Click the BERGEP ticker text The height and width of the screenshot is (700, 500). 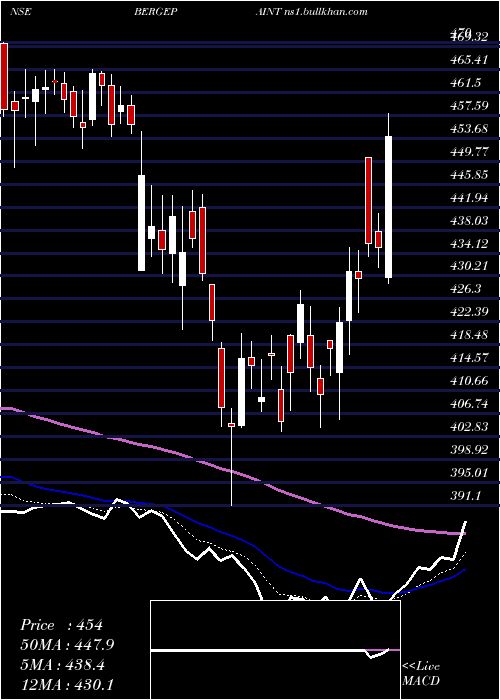point(156,12)
